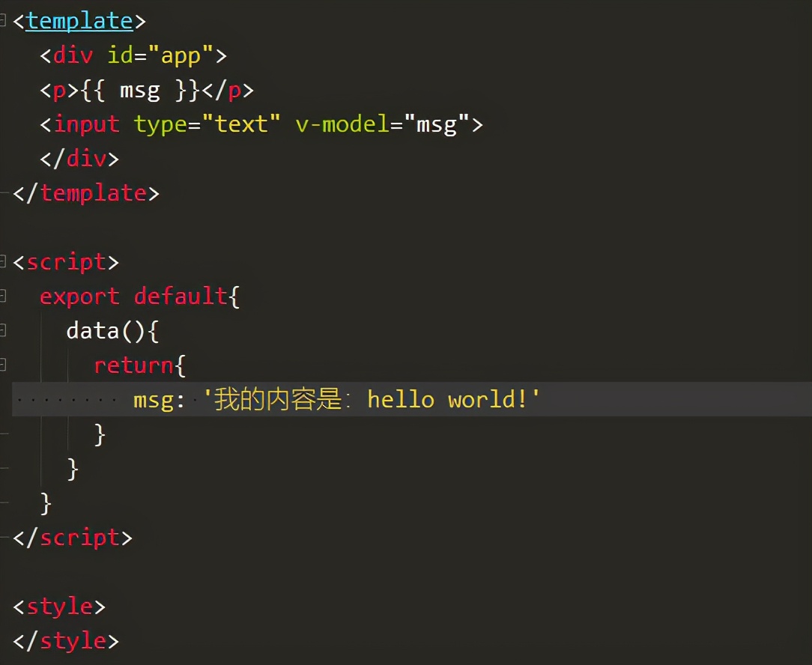Viewport: 812px width, 665px height.
Task: Click the id attribute name
Action: [120, 55]
